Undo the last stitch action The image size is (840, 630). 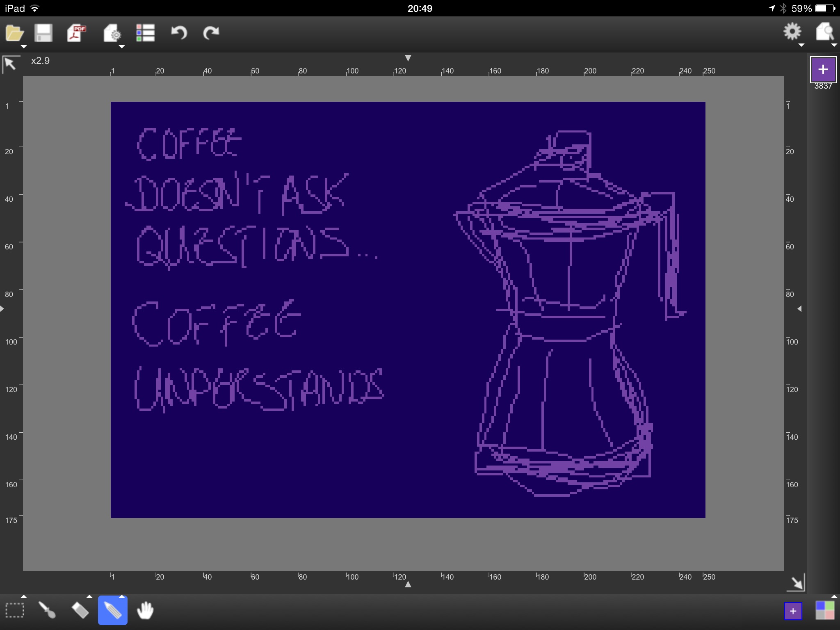(x=179, y=32)
